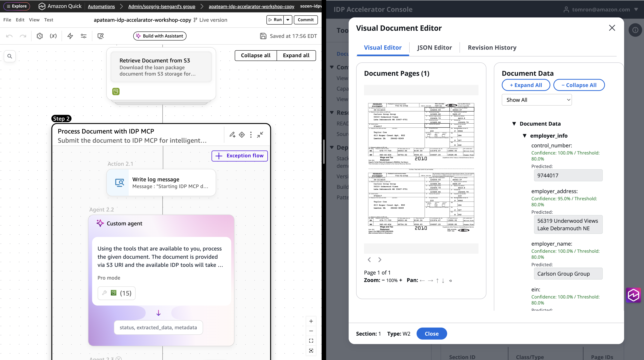Click − Collapse All in Document Data
This screenshot has width=644, height=360.
(579, 85)
